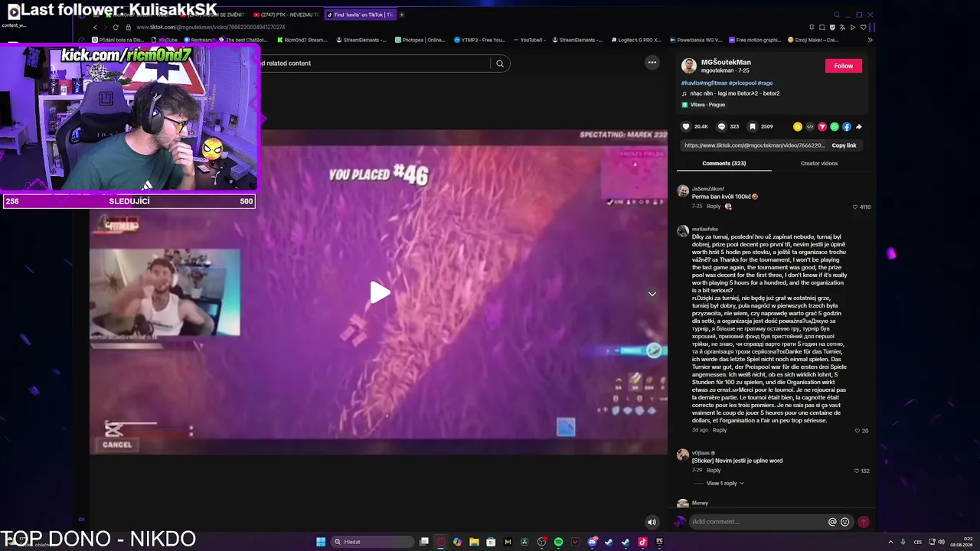Click the taskbar Hledat search box
980x551 pixels.
[x=371, y=542]
